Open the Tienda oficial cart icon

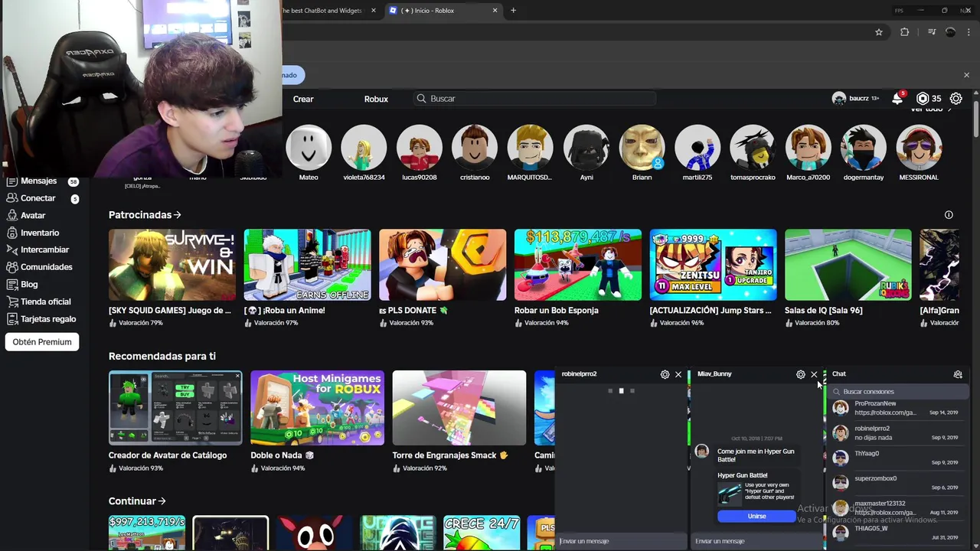pos(11,302)
